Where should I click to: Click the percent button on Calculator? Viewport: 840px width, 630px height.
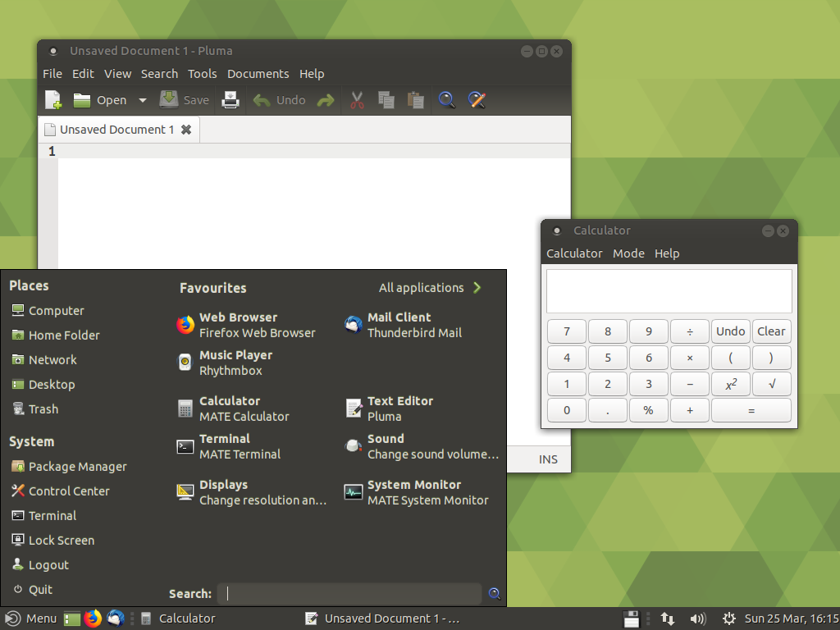tap(648, 410)
